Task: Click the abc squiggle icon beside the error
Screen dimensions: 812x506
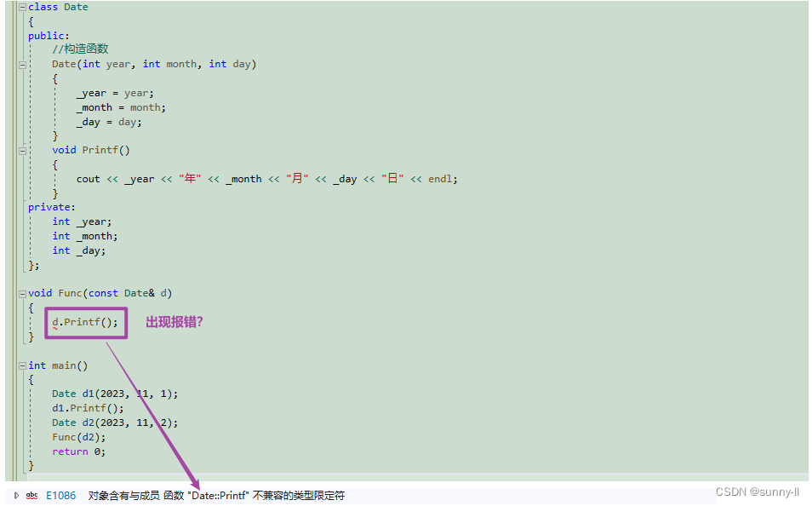Action: (x=31, y=494)
